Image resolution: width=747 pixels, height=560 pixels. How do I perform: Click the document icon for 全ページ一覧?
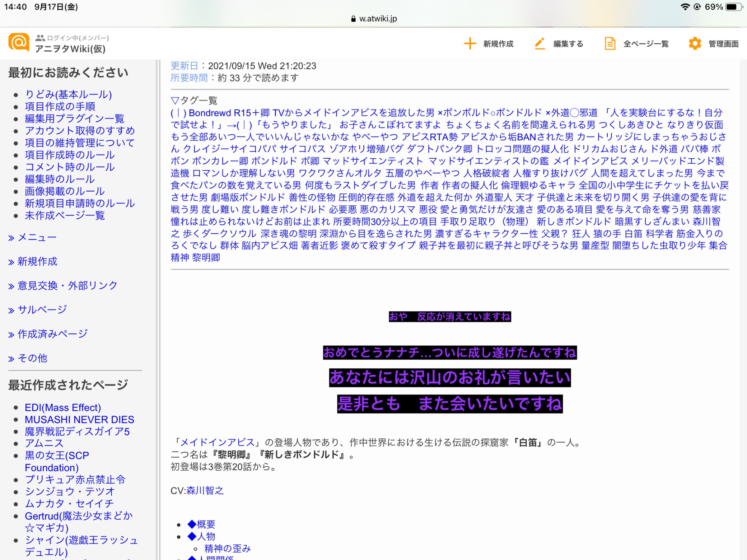coord(610,44)
